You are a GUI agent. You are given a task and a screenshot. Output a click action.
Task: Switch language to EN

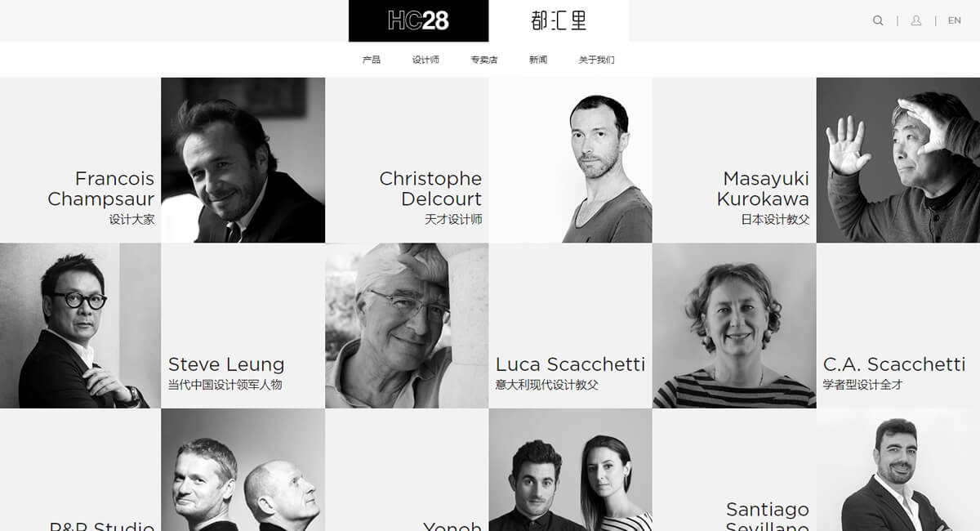pos(954,20)
